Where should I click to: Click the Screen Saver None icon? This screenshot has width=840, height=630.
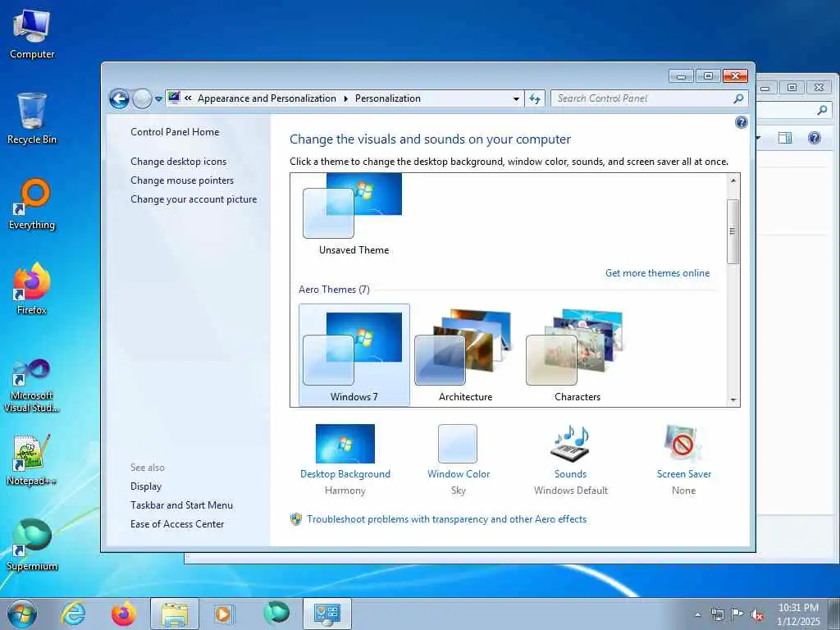point(682,444)
